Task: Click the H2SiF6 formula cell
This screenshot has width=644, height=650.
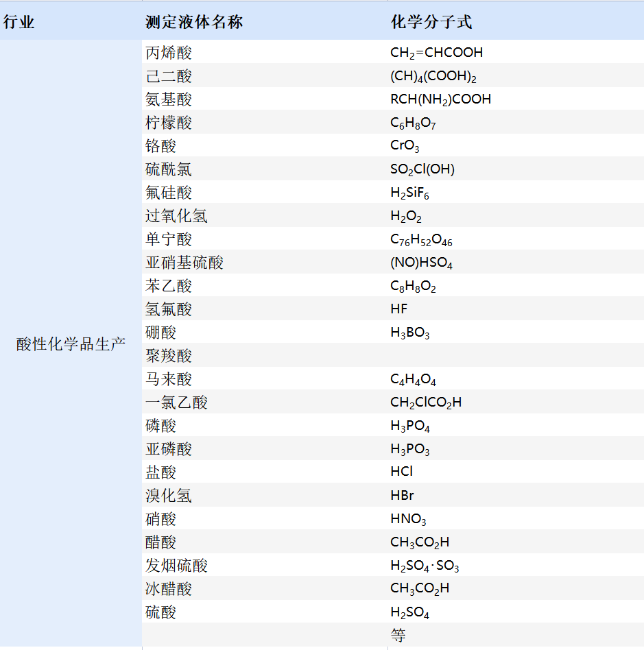Action: click(409, 193)
